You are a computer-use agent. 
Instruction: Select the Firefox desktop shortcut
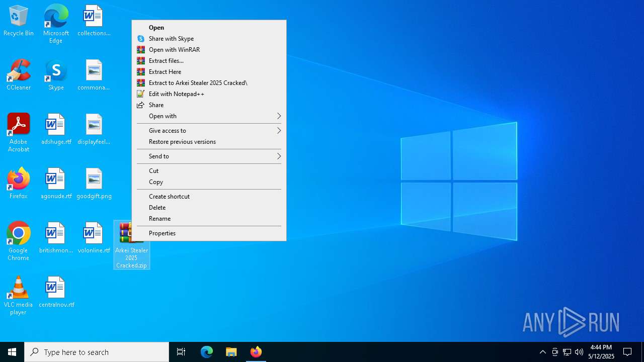[19, 184]
